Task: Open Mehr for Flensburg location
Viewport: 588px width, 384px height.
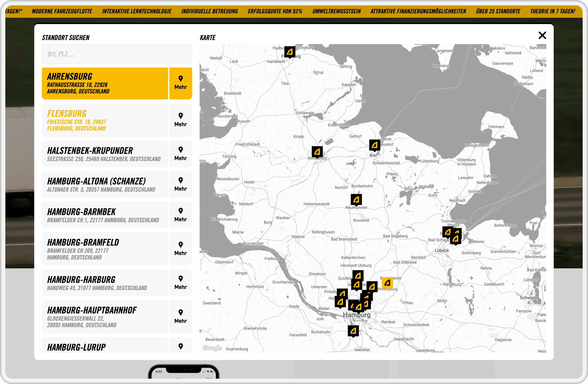Action: [x=180, y=120]
